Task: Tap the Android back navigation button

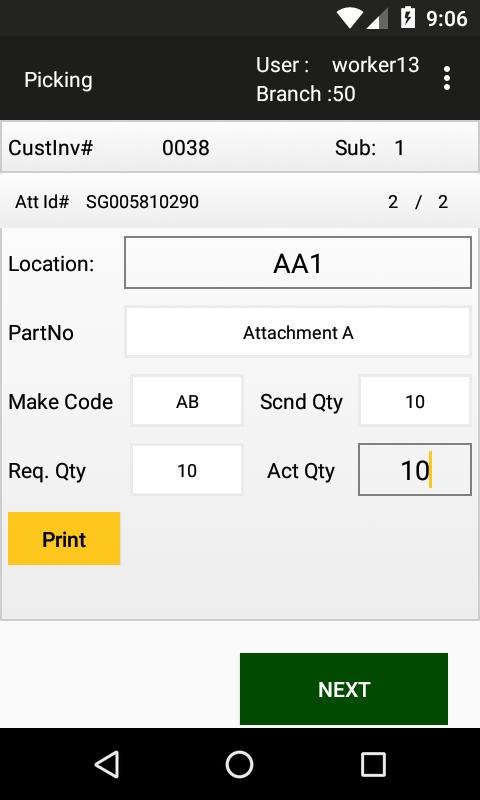Action: point(107,764)
